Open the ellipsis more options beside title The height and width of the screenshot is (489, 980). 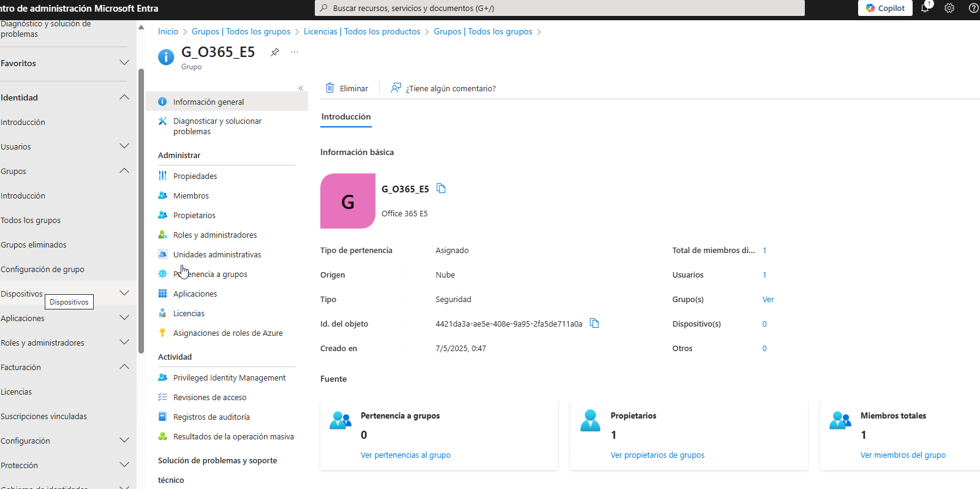point(295,52)
